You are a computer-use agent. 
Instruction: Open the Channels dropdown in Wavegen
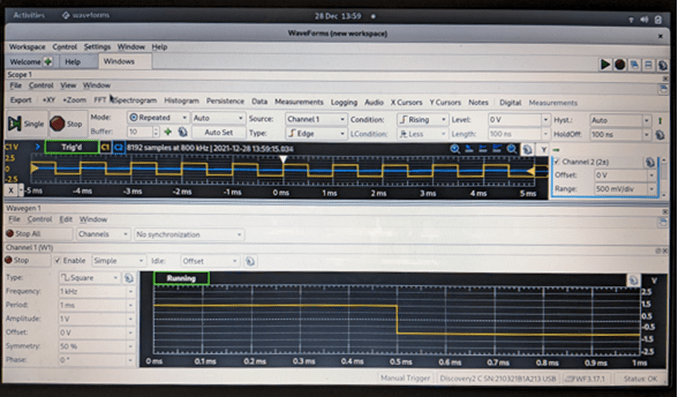click(103, 234)
